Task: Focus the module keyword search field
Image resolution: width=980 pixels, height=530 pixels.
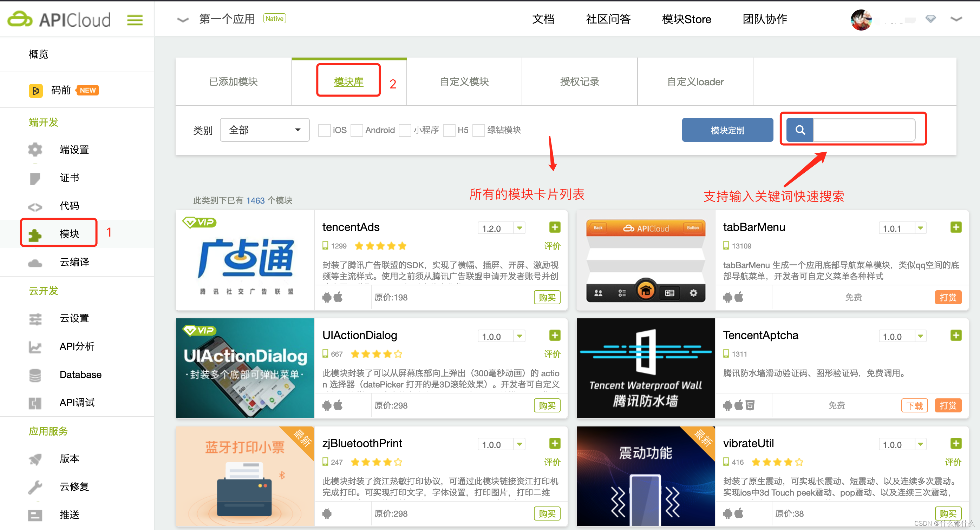Action: click(x=864, y=130)
